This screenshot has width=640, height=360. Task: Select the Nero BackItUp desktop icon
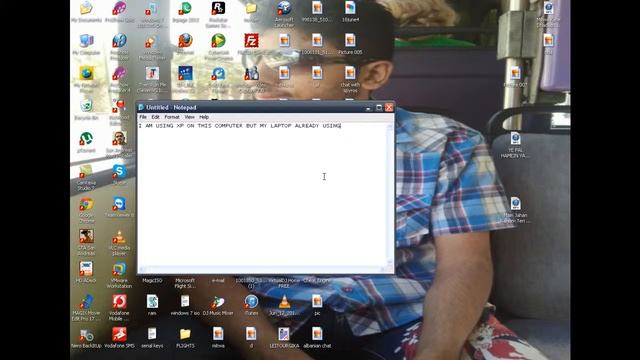(x=86, y=338)
